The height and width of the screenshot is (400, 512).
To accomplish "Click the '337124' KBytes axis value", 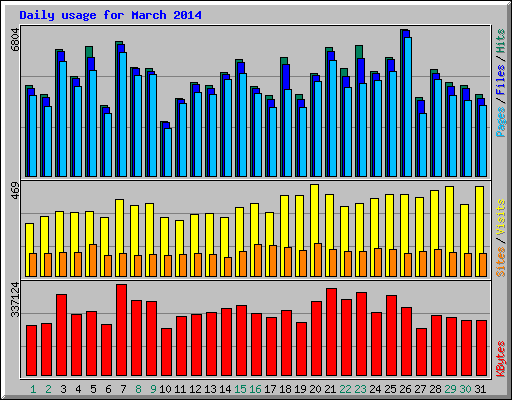I will tap(15, 299).
